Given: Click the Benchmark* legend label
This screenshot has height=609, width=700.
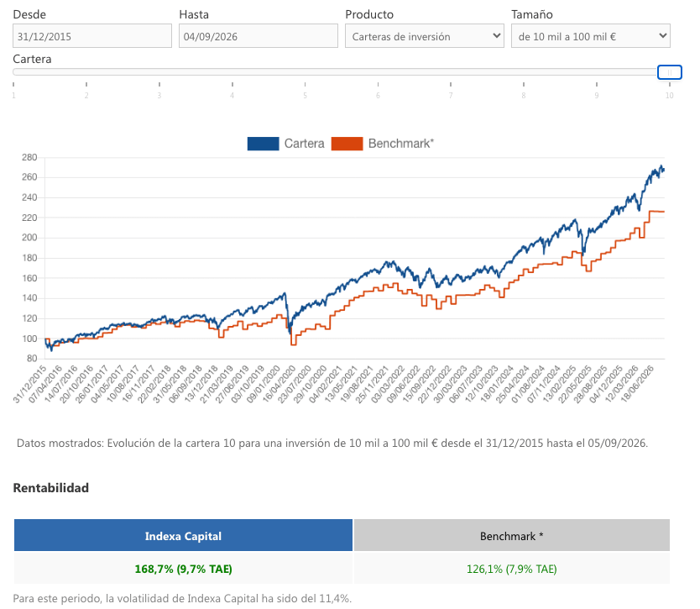Looking at the screenshot, I should [x=401, y=144].
